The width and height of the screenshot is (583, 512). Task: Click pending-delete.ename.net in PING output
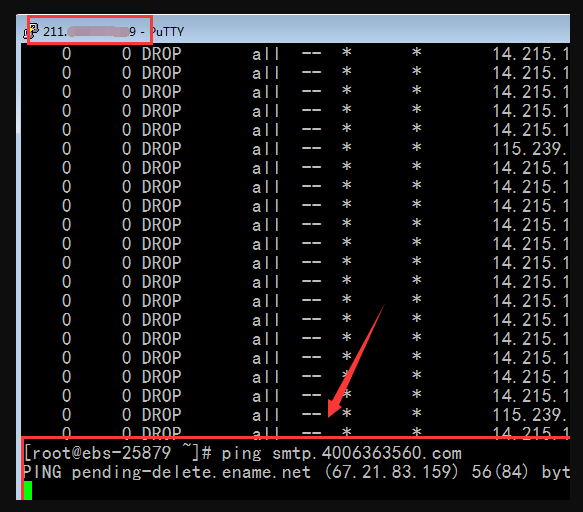click(191, 472)
